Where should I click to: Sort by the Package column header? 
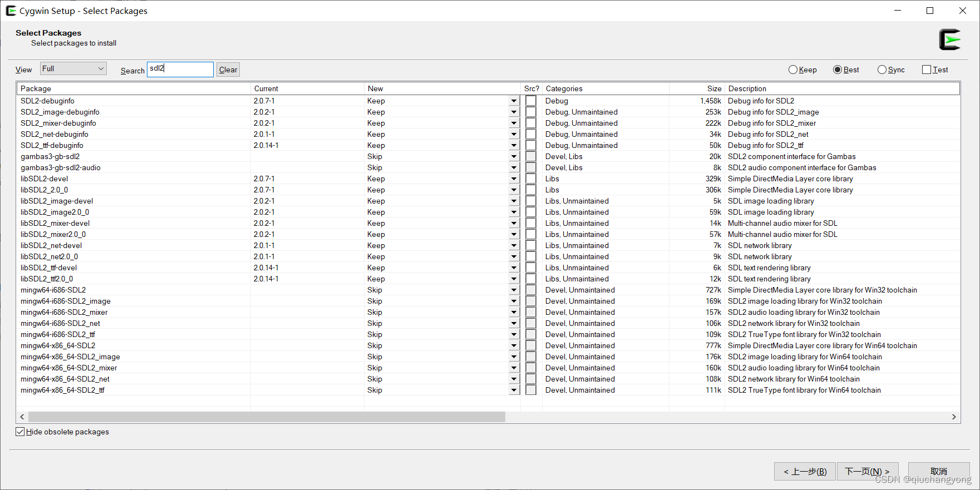click(134, 88)
